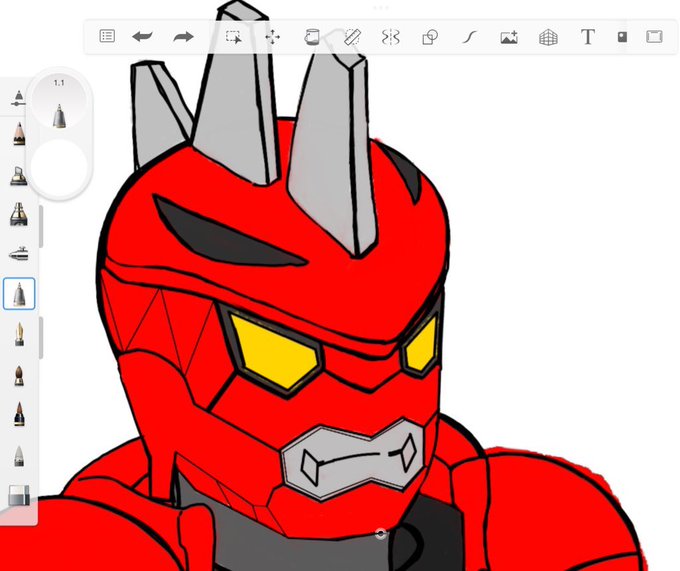Enable the Predictive Stroke curve tool
The image size is (680, 571).
click(x=469, y=37)
